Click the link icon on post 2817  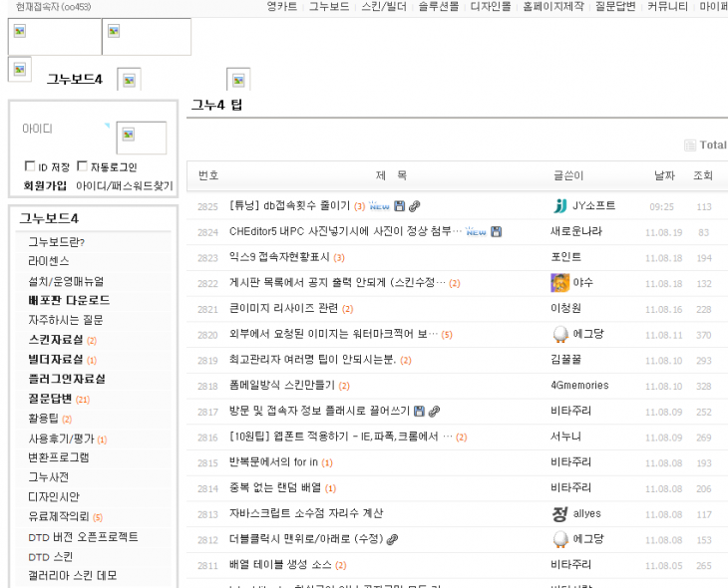(x=434, y=412)
